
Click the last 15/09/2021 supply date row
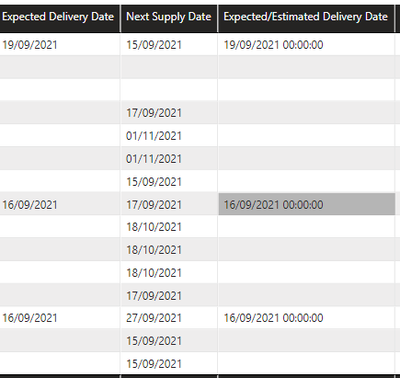click(154, 364)
